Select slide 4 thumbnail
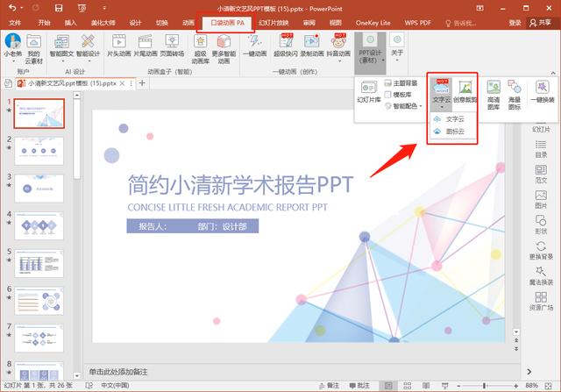The width and height of the screenshot is (561, 392). tap(39, 225)
